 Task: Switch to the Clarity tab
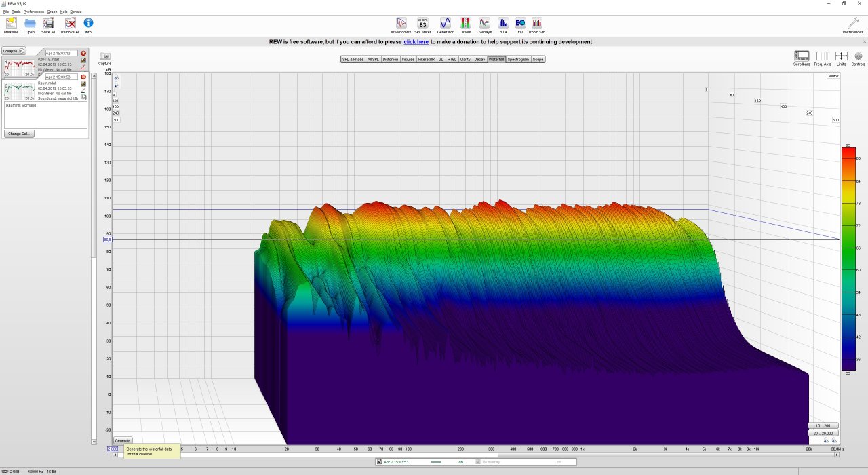[465, 59]
